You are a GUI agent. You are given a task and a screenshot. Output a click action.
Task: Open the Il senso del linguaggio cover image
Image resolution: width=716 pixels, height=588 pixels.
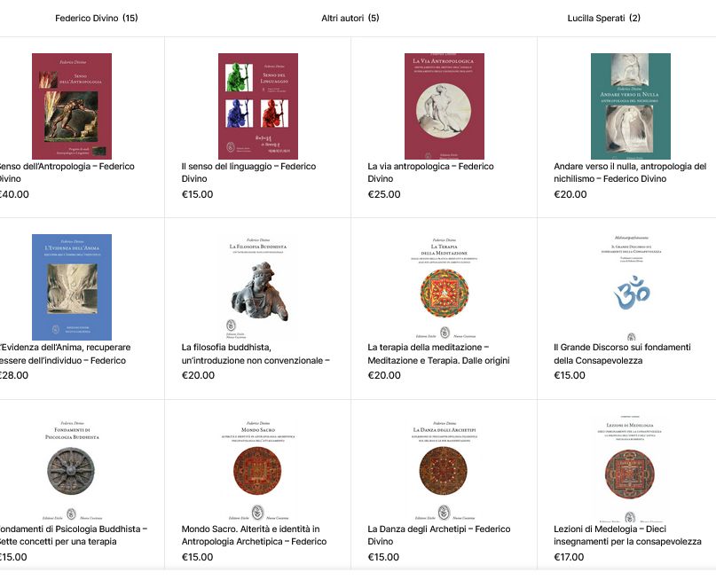(x=258, y=106)
